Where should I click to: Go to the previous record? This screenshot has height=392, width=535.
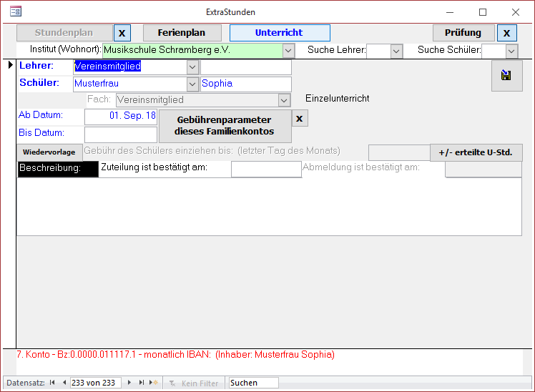pyautogui.click(x=64, y=383)
